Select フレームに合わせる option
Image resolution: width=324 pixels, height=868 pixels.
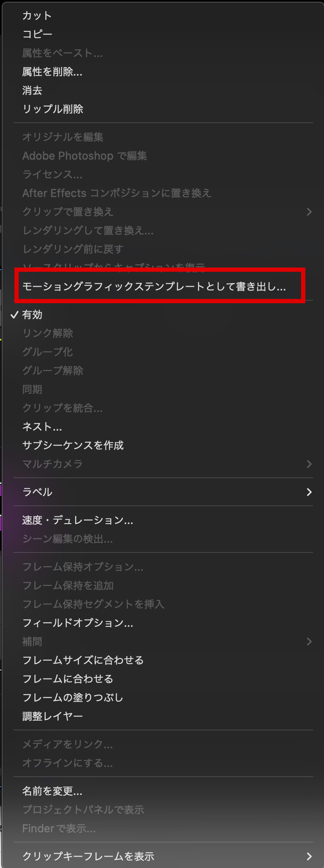[68, 679]
